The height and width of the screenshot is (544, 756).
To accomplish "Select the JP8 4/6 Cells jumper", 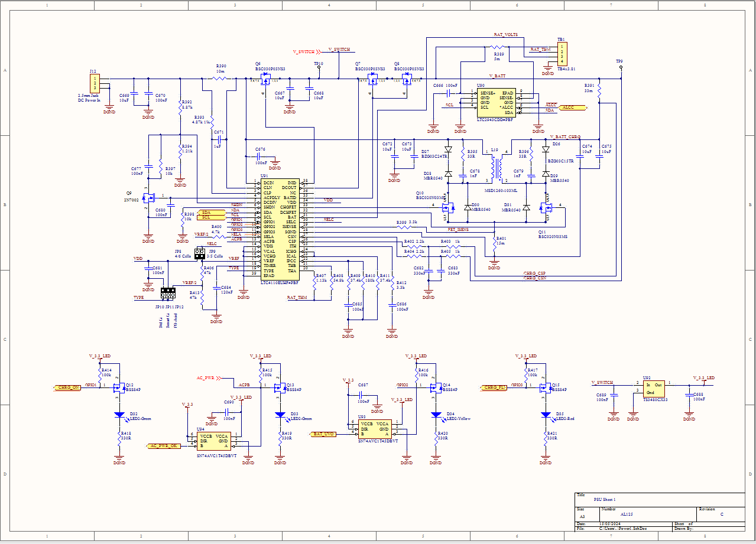I will 197,253.
